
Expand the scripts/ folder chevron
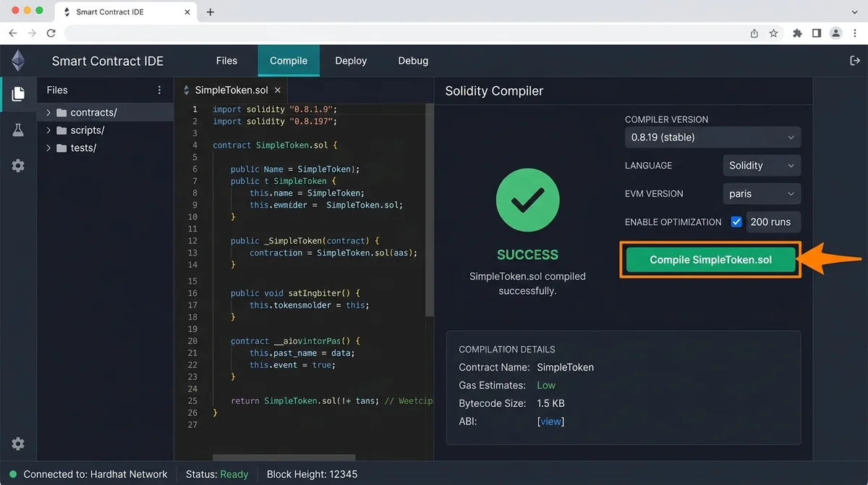(x=48, y=130)
